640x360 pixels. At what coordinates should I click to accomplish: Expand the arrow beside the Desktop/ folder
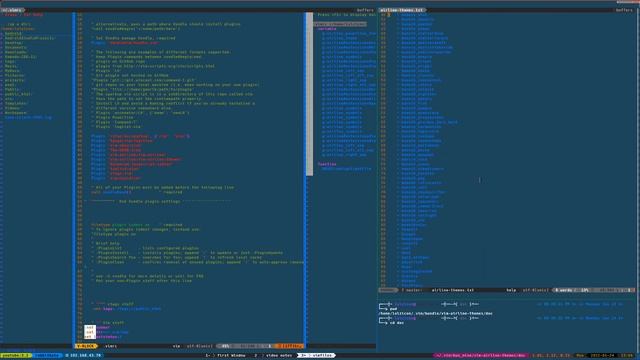pyautogui.click(x=2, y=43)
